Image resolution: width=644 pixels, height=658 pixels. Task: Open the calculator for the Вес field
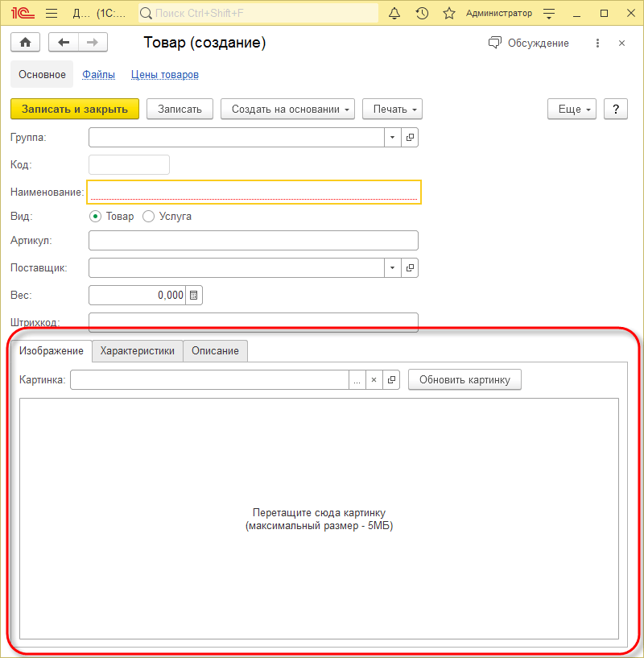pos(194,296)
